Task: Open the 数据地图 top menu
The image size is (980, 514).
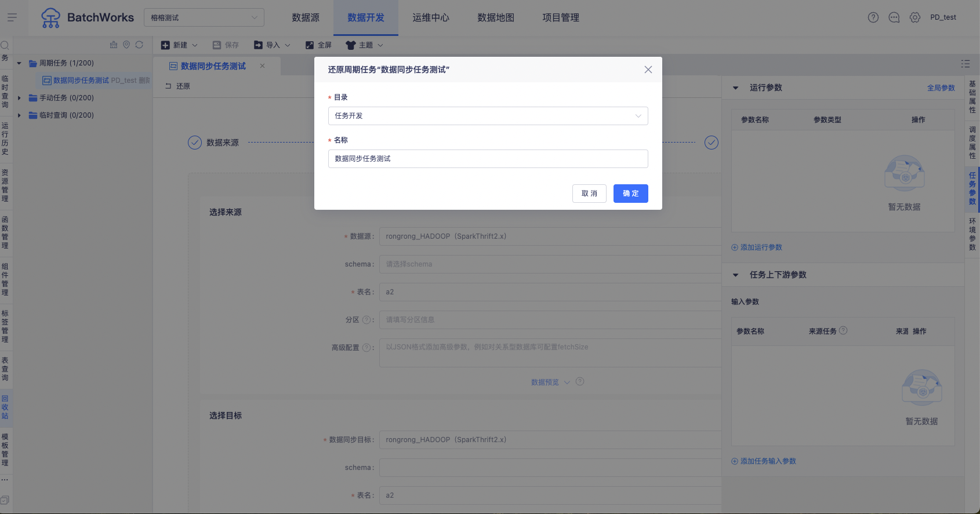Action: point(496,17)
